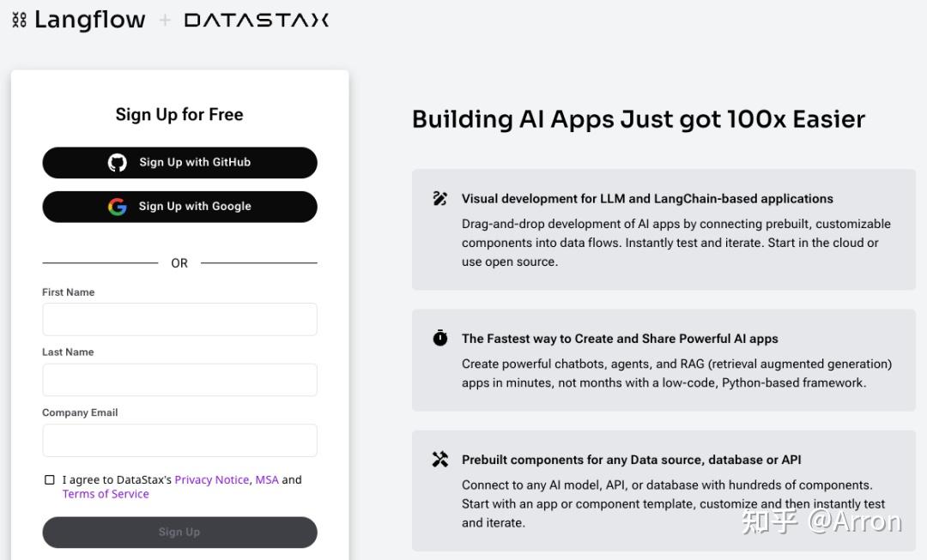Click the Google G logo icon
Viewport: 927px width, 560px height.
tap(118, 207)
